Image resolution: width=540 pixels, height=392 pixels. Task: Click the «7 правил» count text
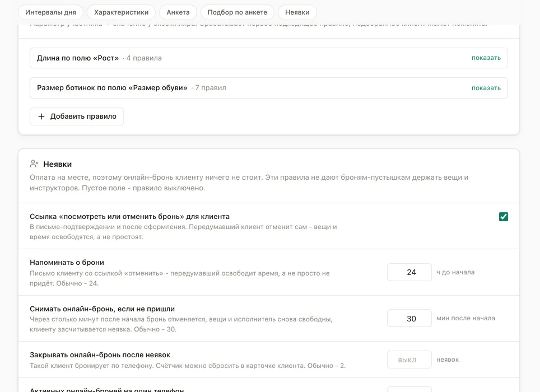click(x=211, y=88)
